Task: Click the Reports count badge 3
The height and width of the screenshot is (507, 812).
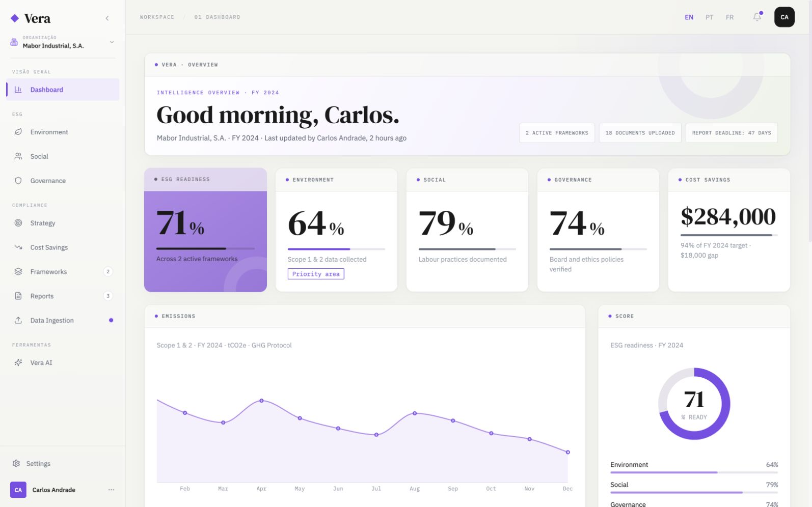Action: pyautogui.click(x=108, y=296)
